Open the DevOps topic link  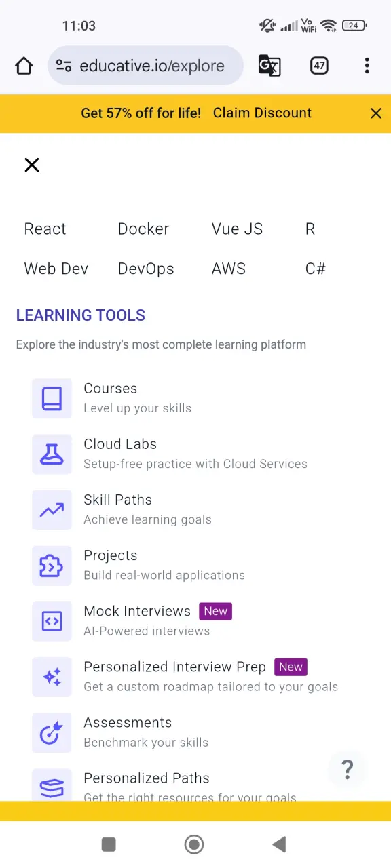coord(146,269)
